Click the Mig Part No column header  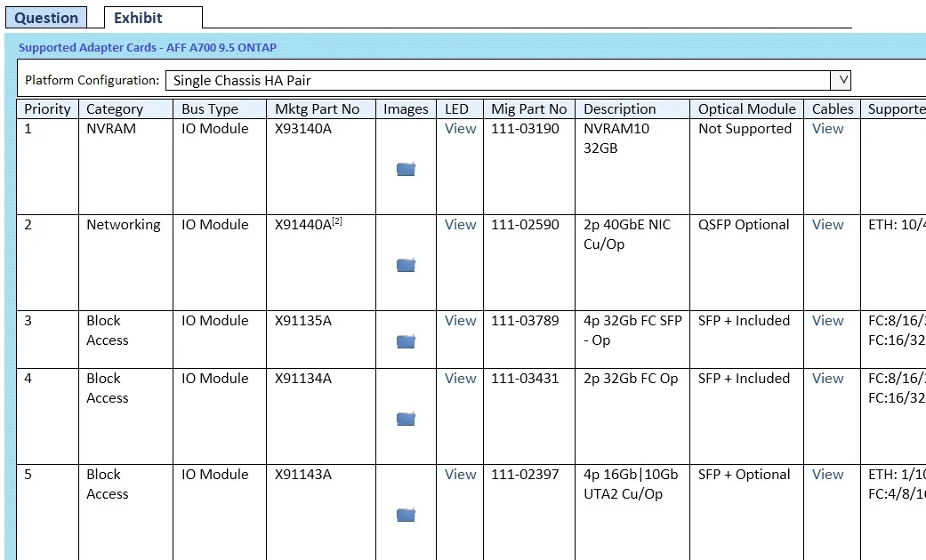529,109
